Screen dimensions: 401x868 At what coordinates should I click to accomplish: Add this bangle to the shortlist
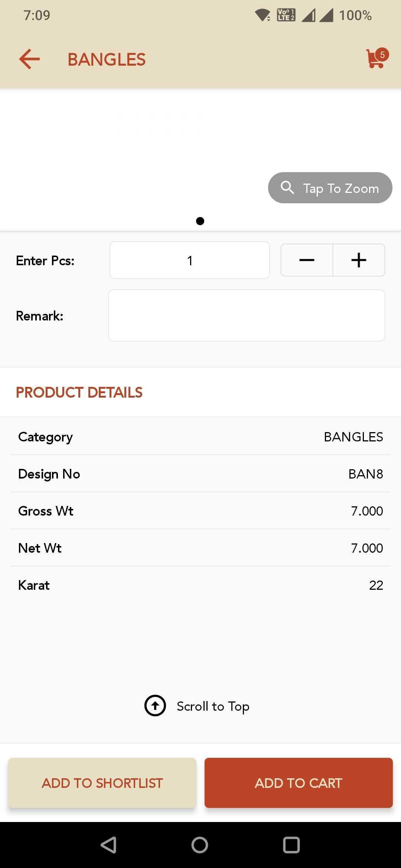coord(102,783)
